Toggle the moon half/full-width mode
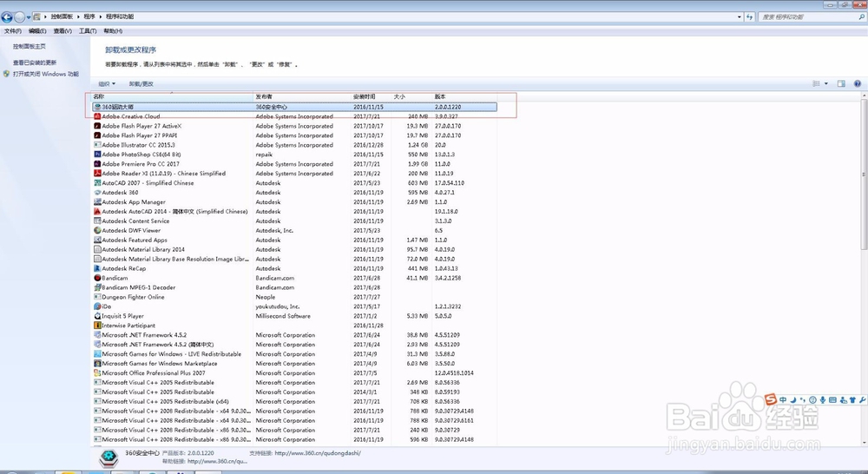Image resolution: width=868 pixels, height=474 pixels. (x=792, y=400)
